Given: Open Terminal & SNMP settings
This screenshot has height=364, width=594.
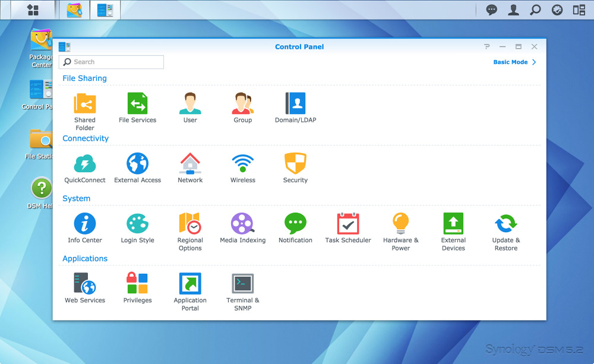Looking at the screenshot, I should pyautogui.click(x=242, y=284).
